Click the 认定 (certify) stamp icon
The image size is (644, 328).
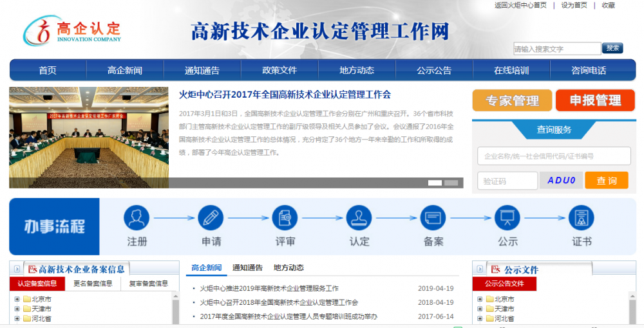click(359, 218)
